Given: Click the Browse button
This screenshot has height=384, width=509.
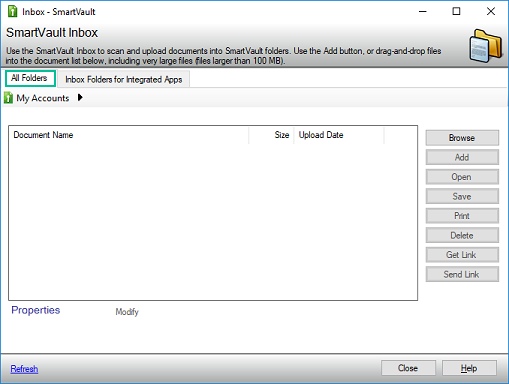Looking at the screenshot, I should click(462, 138).
